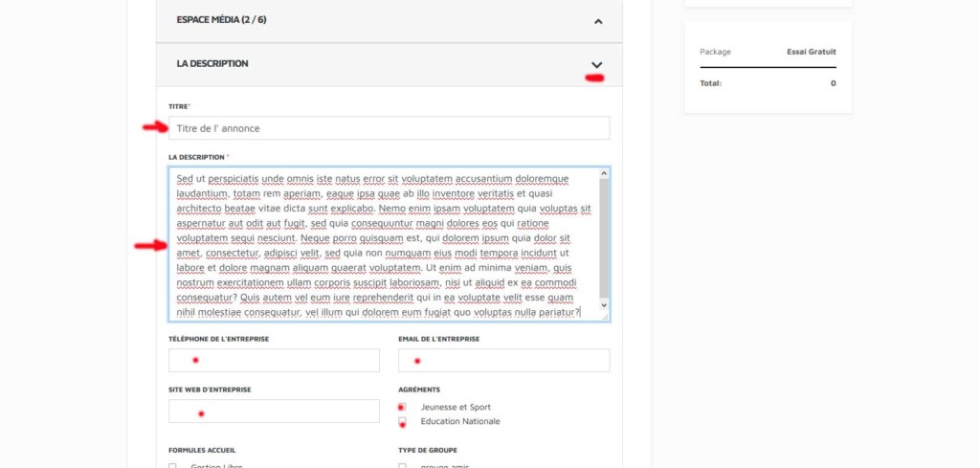Click the description textarea scroll up arrow
980x468 pixels.
604,173
